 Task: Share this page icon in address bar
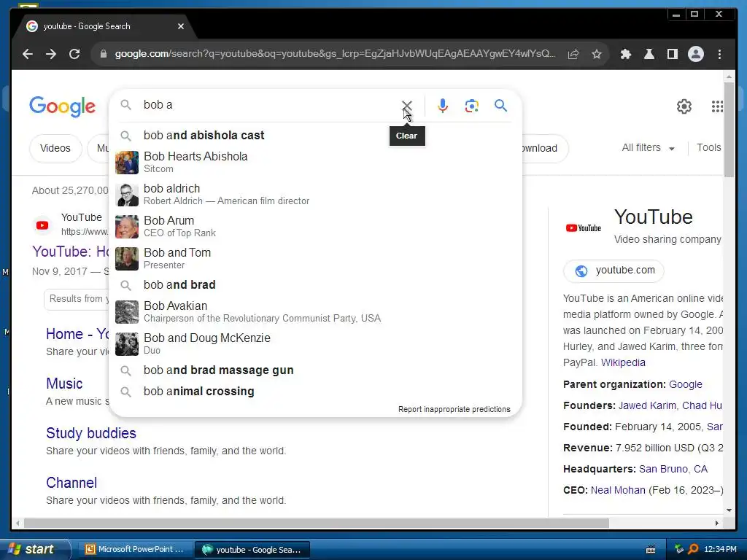(573, 54)
